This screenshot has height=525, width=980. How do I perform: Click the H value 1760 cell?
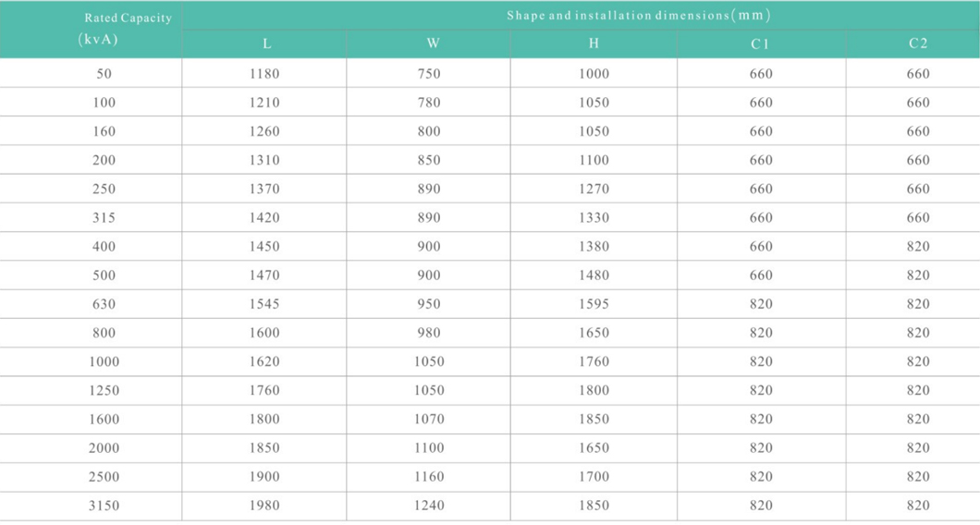(x=594, y=361)
